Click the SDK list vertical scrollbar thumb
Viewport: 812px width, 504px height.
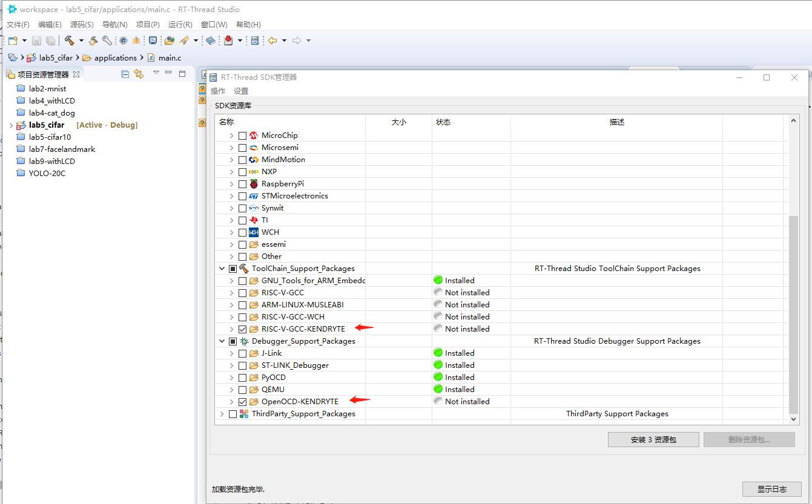[794, 313]
